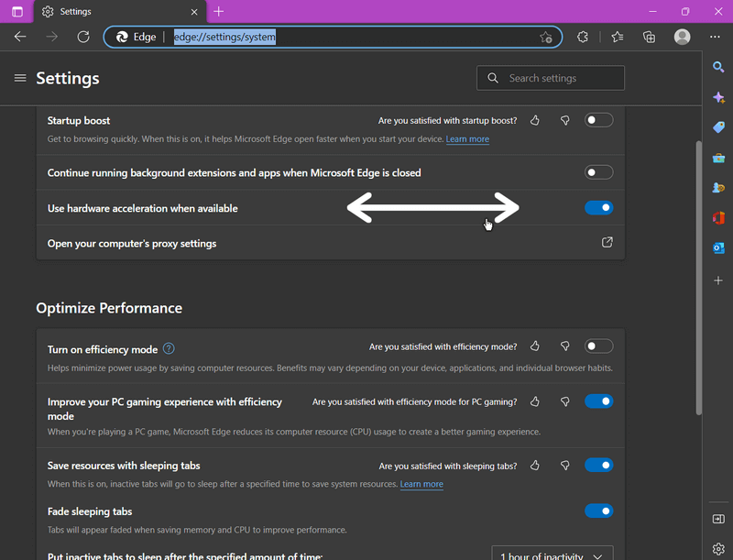Thumbs down for efficiency mode
This screenshot has height=560, width=733.
coord(565,346)
